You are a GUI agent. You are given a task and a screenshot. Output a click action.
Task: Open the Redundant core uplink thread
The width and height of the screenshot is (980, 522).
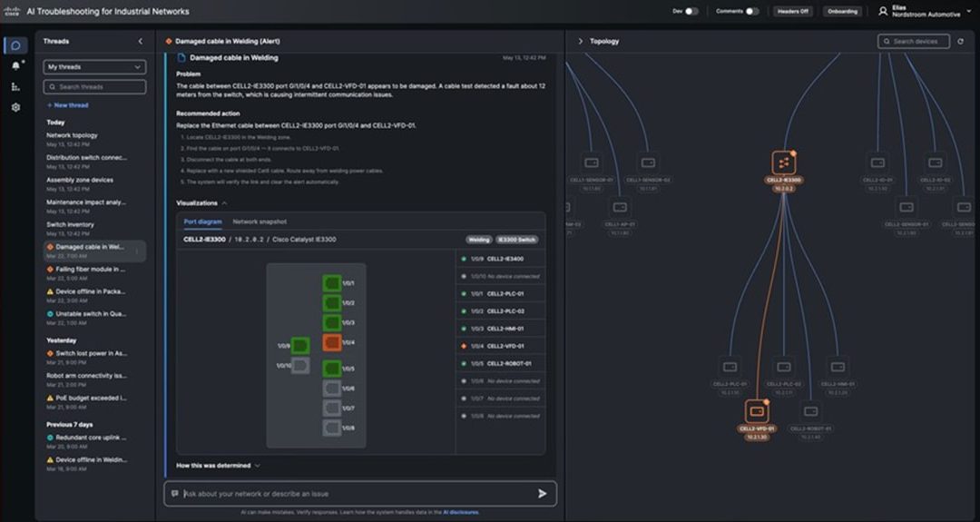94,442
